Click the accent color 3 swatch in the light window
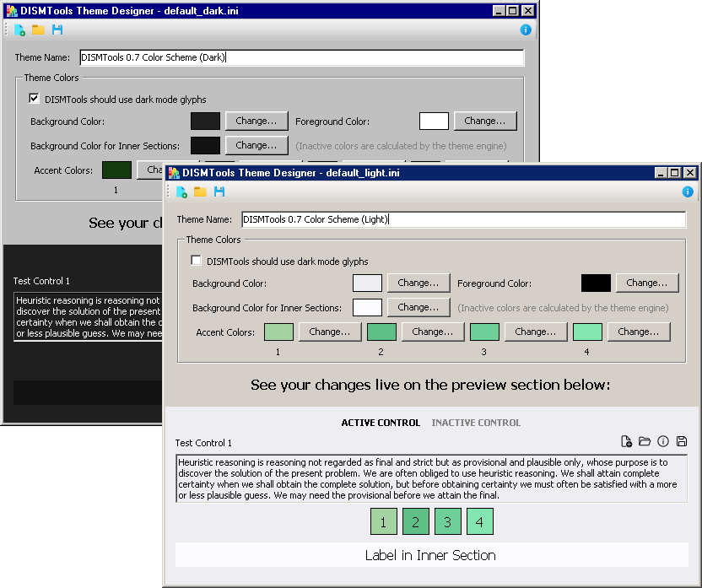 pyautogui.click(x=485, y=332)
